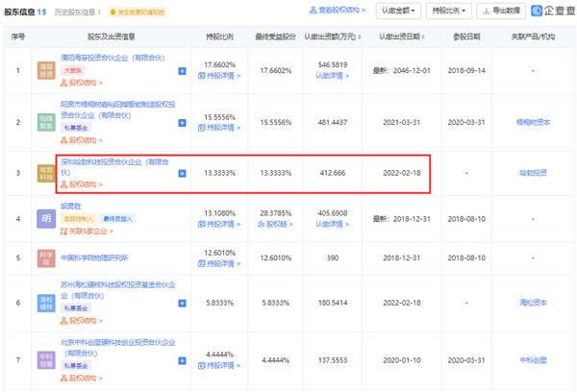Click the 导出数据 button
Viewport: 577px width, 392px height.
[499, 12]
